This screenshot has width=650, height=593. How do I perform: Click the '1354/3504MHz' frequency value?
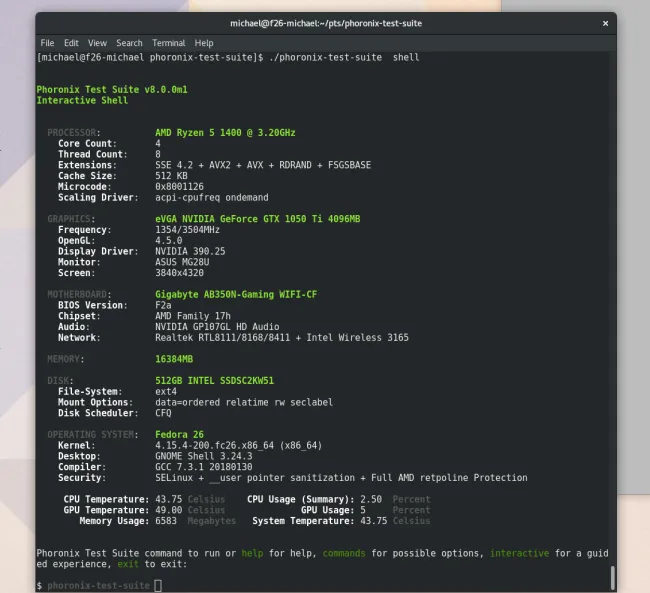coord(187,230)
